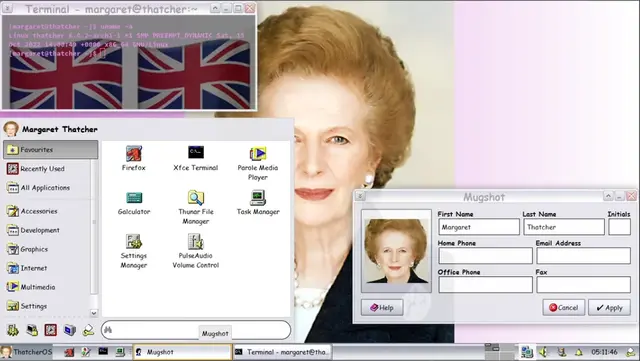Click the Help button in Mugshot
Screen dimensions: 640x361
click(382, 308)
